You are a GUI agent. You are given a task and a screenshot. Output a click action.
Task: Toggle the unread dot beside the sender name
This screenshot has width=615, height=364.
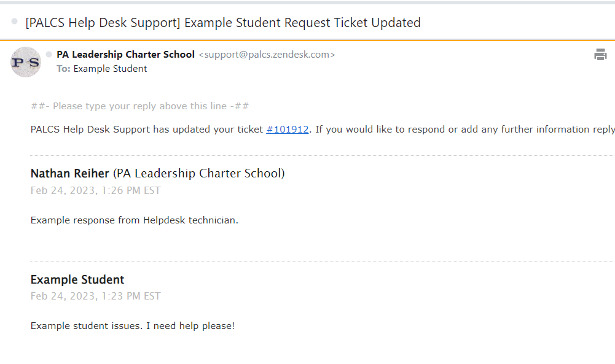tap(49, 53)
